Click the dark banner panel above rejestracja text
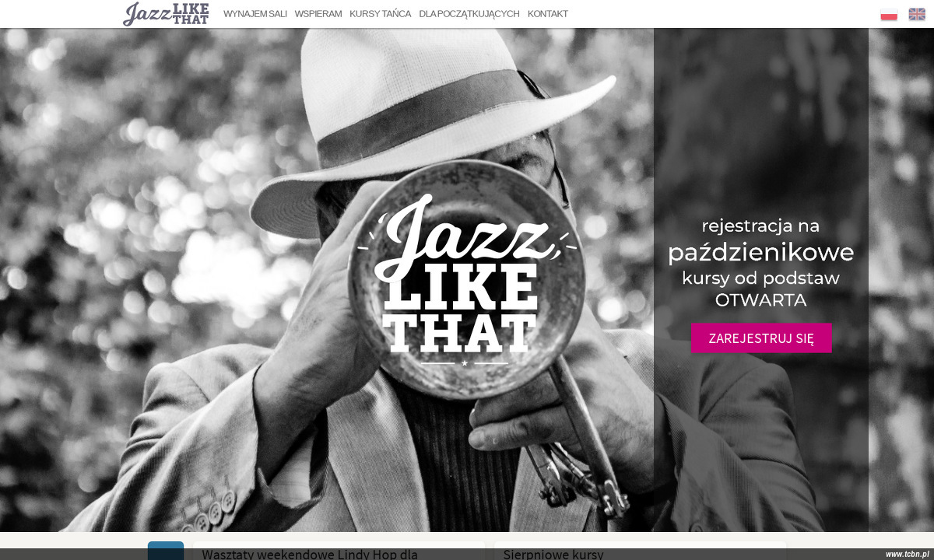934x560 pixels. [761, 117]
